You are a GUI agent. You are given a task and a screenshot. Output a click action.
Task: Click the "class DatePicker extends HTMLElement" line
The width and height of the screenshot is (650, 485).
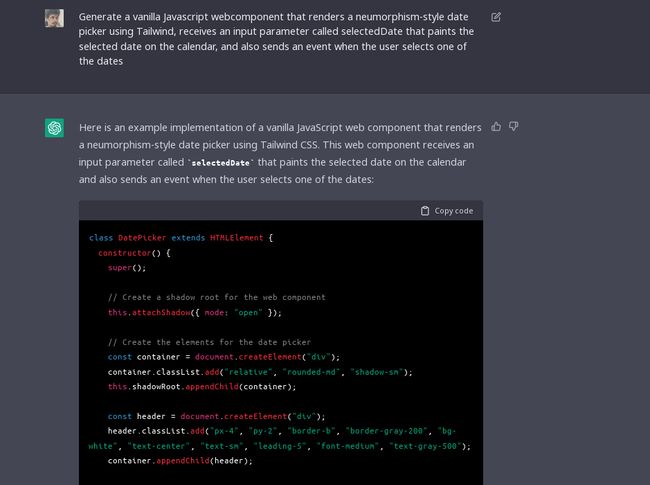(x=180, y=238)
